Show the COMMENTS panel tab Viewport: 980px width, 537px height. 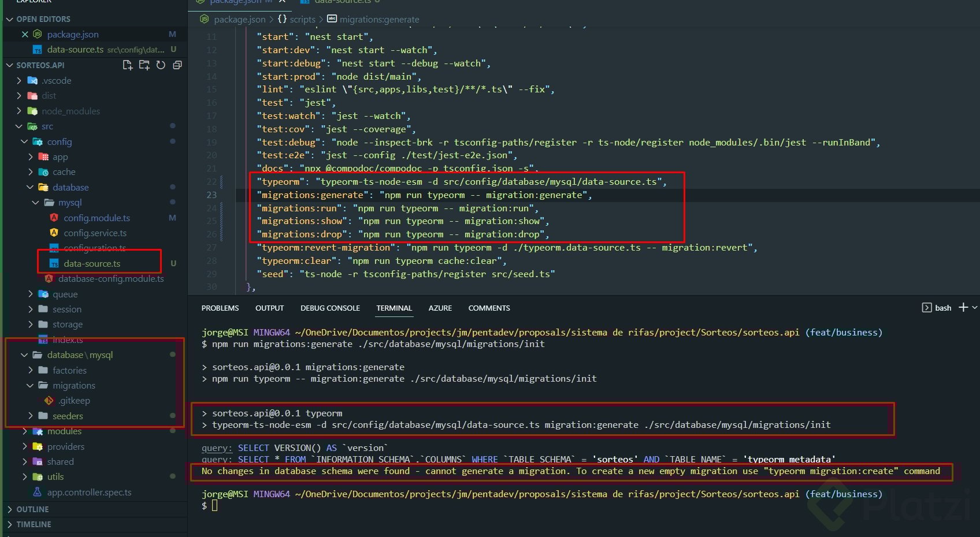(489, 308)
